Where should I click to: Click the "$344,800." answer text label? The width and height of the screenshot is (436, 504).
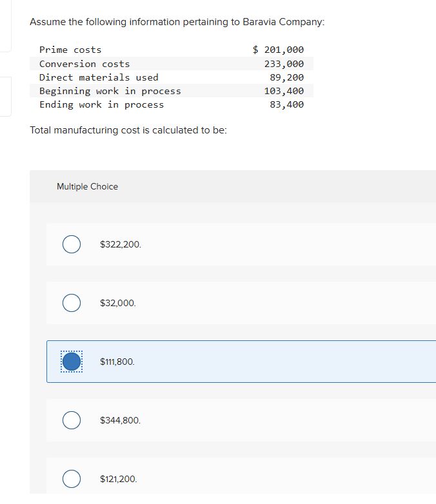(121, 420)
